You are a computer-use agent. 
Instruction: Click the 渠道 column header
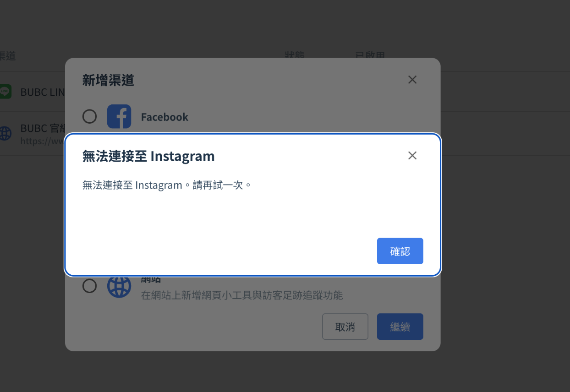click(7, 56)
